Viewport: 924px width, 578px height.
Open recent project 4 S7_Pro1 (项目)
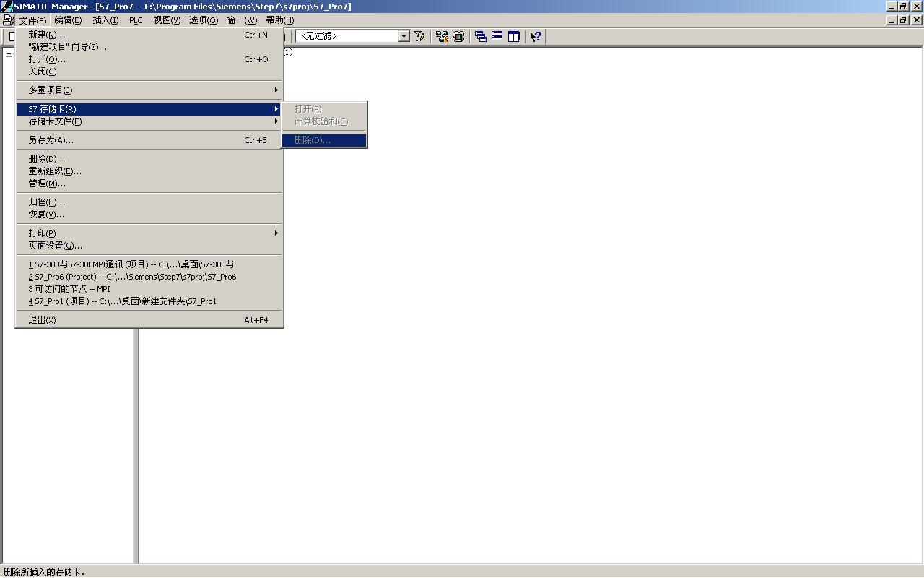(149, 301)
